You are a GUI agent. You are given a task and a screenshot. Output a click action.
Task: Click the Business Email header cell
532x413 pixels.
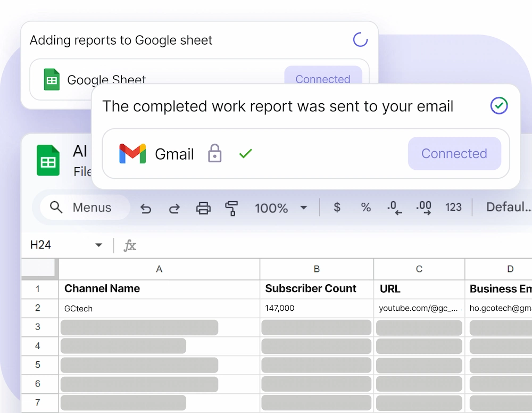(x=498, y=289)
